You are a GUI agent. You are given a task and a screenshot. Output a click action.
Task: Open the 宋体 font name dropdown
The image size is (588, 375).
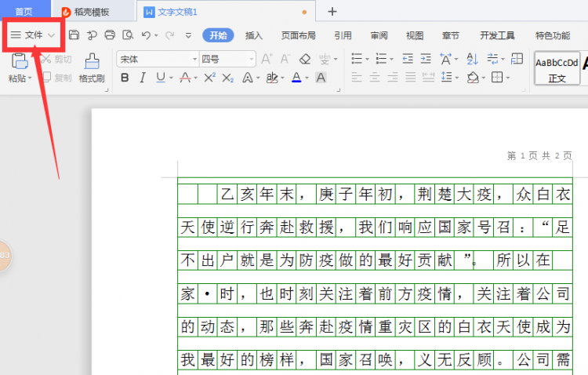click(x=194, y=59)
